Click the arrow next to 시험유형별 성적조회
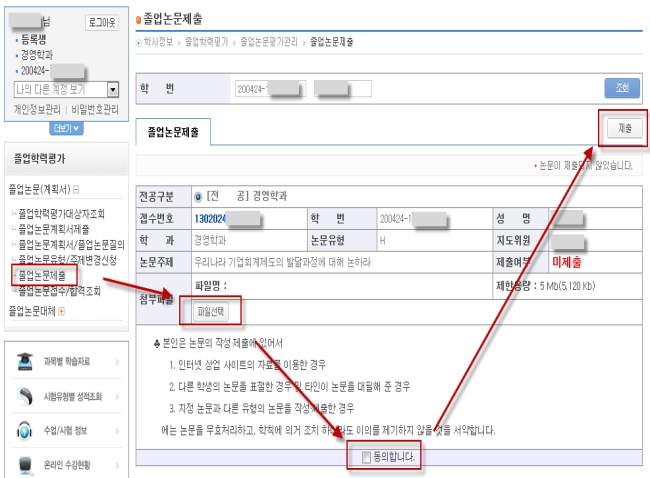Screen dimensions: 650x478 tap(116, 398)
